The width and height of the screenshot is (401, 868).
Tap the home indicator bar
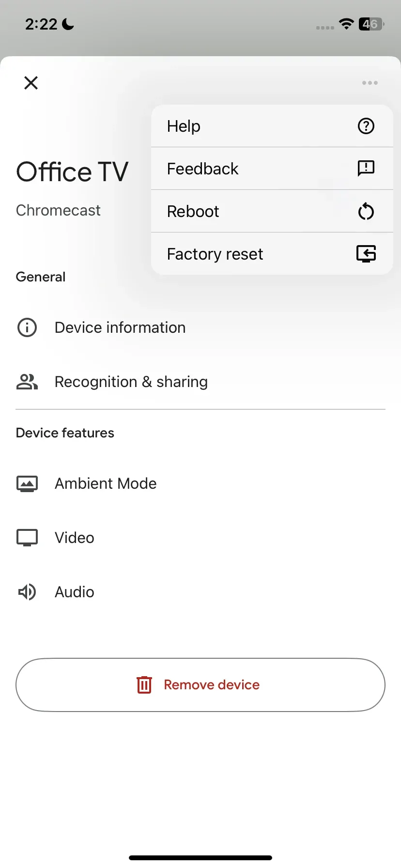[x=200, y=857]
